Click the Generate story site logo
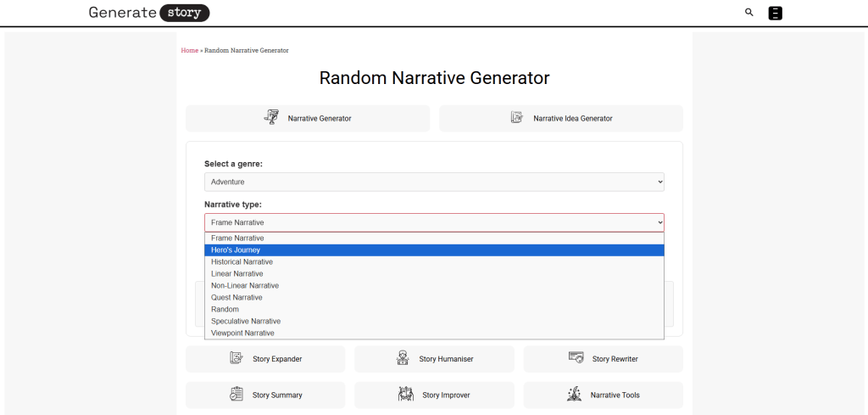Viewport: 868px width, 415px height. click(148, 13)
